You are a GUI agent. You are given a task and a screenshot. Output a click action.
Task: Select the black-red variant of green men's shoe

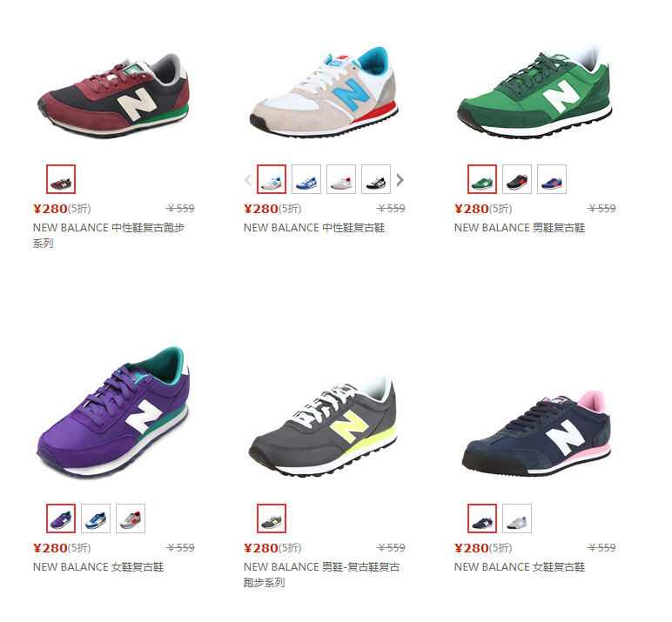[517, 179]
